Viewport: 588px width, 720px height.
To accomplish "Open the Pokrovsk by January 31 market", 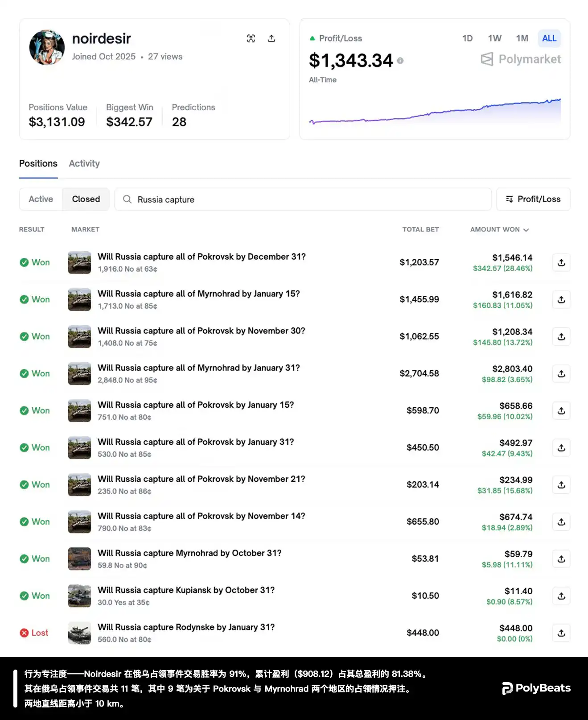I will click(x=196, y=442).
